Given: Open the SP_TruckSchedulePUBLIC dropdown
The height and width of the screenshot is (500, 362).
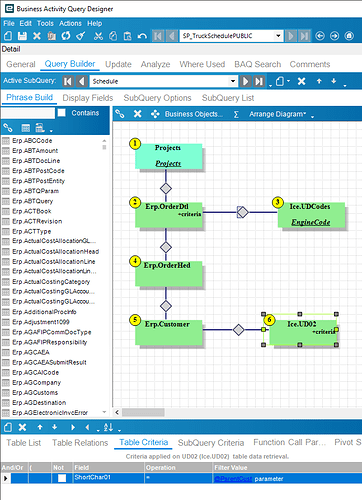Looking at the screenshot, I should coord(278,36).
